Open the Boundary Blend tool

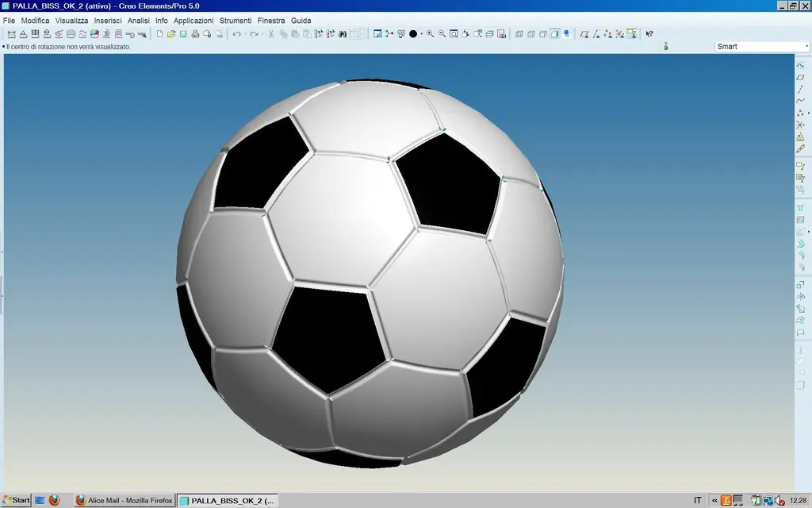pos(800,321)
